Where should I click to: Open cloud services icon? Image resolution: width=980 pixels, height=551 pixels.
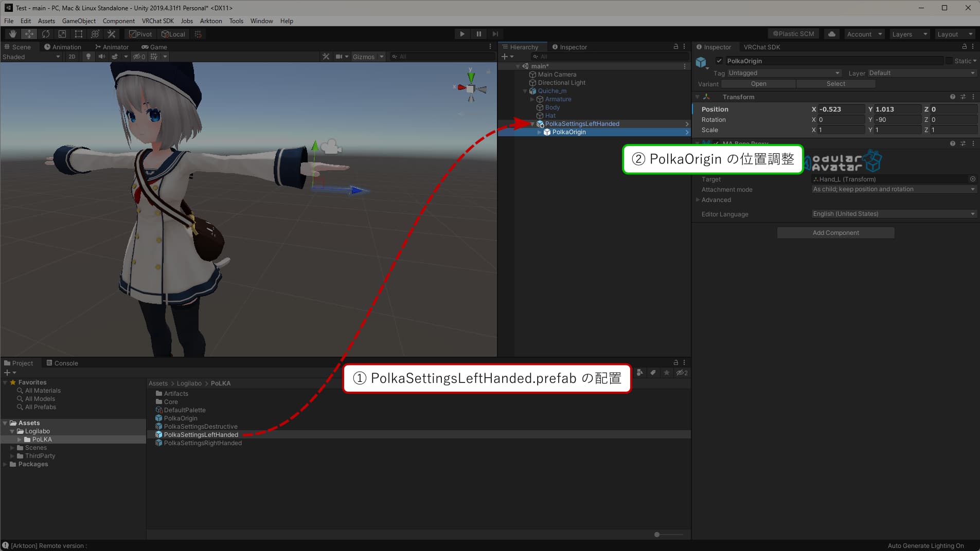[831, 34]
